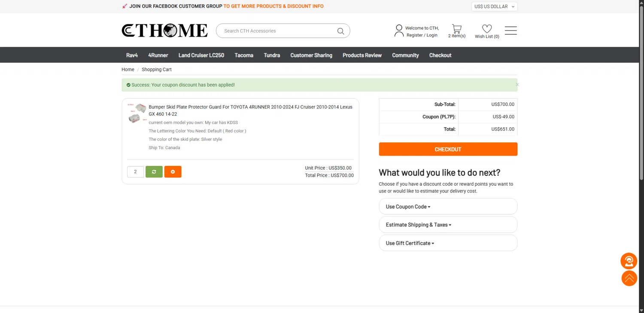
Task: Click the Total Price US$700.00 text
Action: [x=329, y=175]
